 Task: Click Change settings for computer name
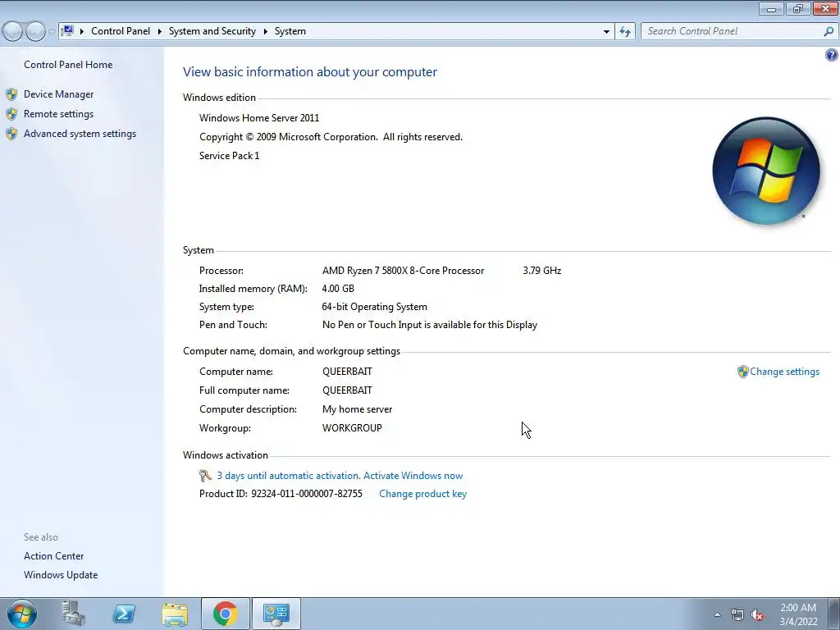click(784, 372)
